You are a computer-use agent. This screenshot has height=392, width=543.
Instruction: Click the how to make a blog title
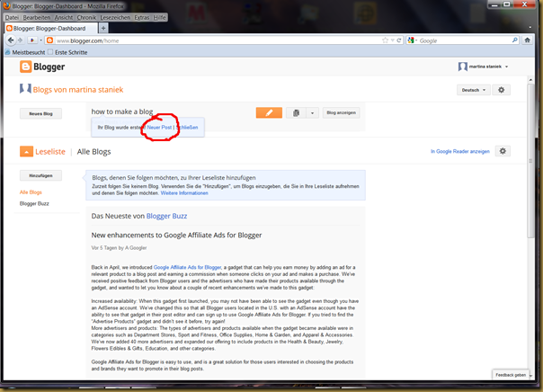pos(122,111)
